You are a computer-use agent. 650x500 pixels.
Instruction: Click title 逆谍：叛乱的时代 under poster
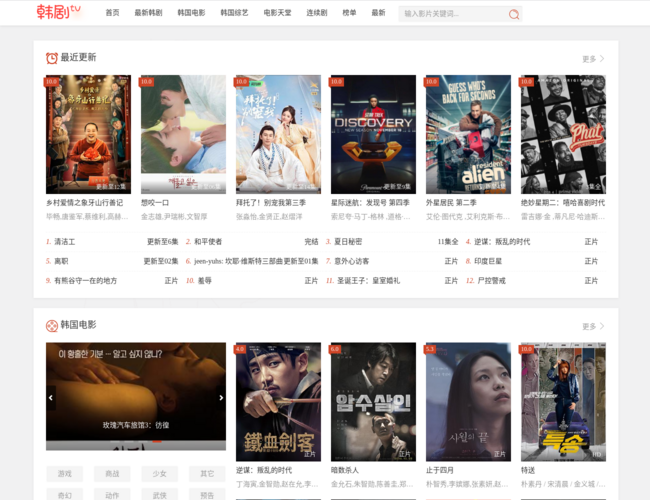(x=264, y=470)
